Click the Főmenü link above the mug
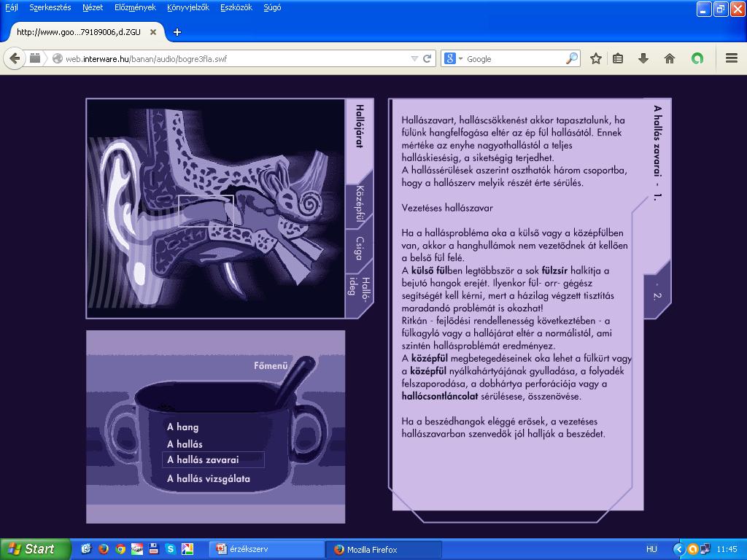Image resolution: width=747 pixels, height=560 pixels. coord(271,366)
